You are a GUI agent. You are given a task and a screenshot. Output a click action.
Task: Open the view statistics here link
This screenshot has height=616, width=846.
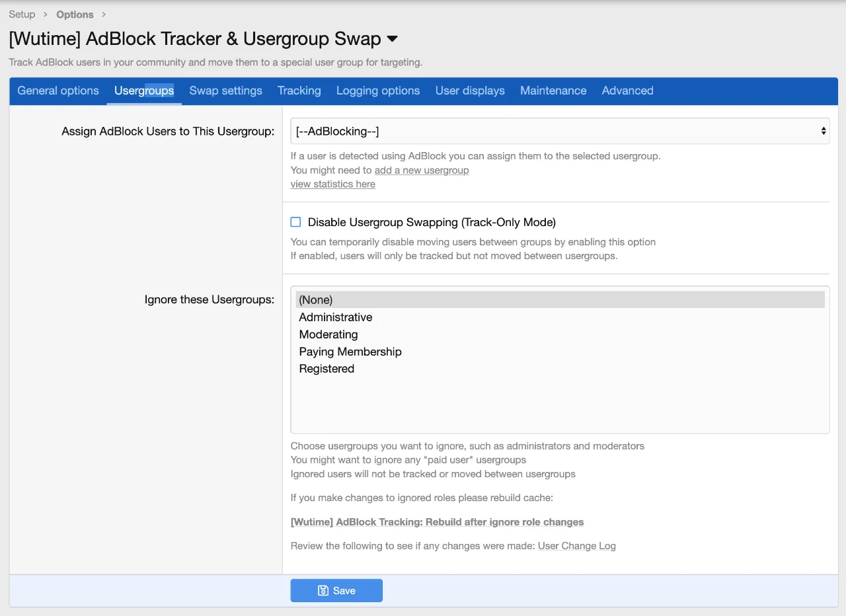point(332,184)
